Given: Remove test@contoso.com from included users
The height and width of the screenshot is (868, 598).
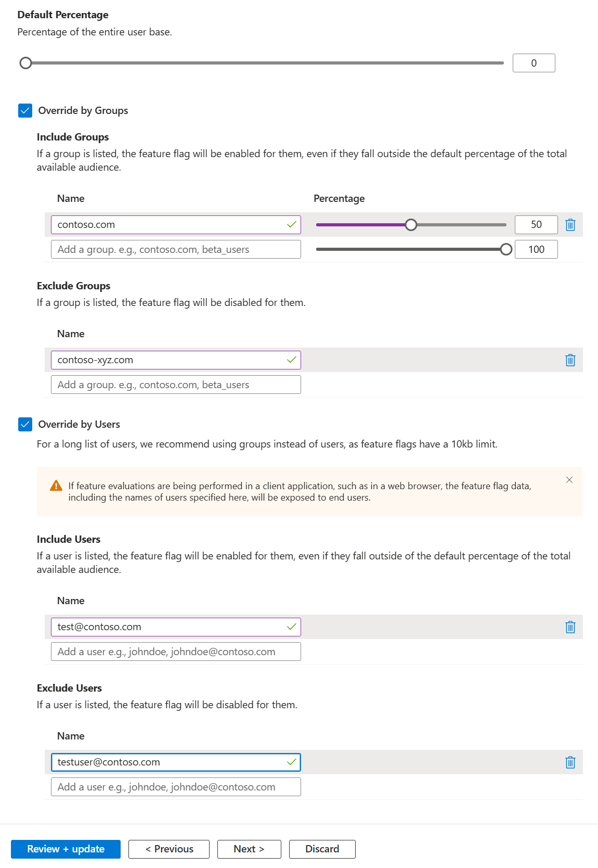Looking at the screenshot, I should pos(570,627).
